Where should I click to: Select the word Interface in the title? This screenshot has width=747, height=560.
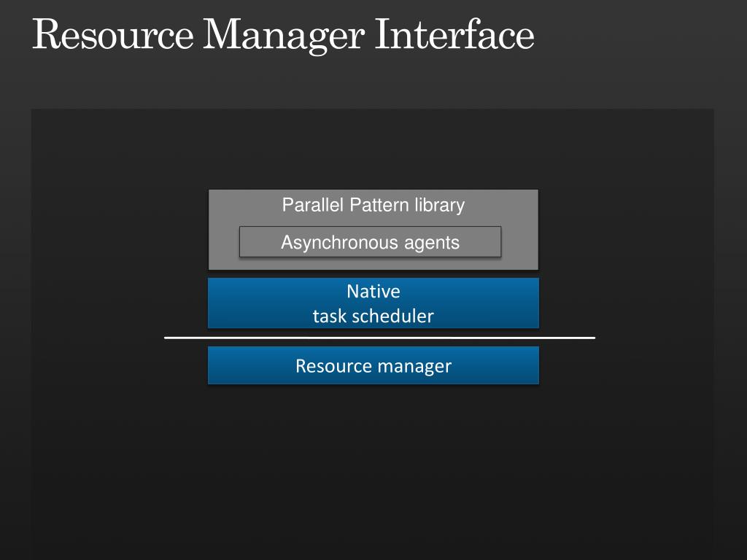[454, 34]
